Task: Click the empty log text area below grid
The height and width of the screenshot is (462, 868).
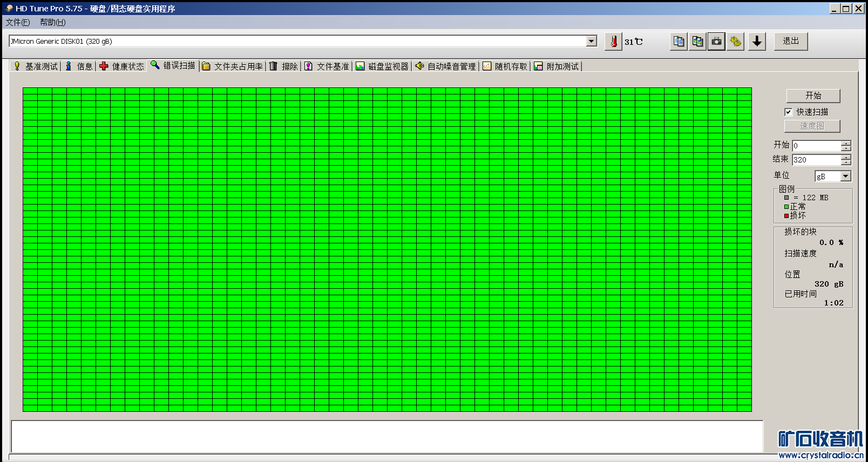Action: (387, 436)
